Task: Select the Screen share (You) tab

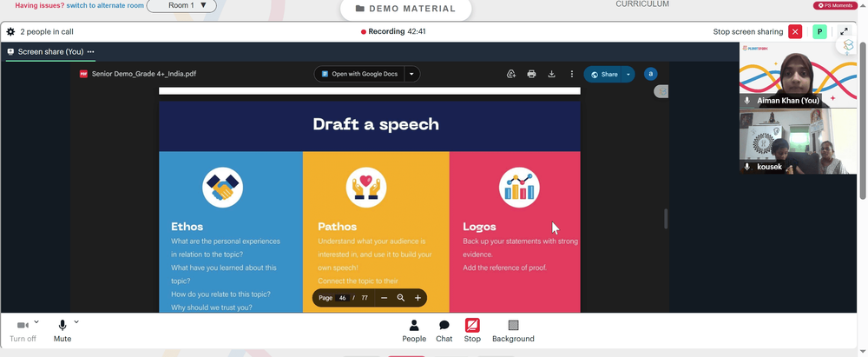Action: 50,51
